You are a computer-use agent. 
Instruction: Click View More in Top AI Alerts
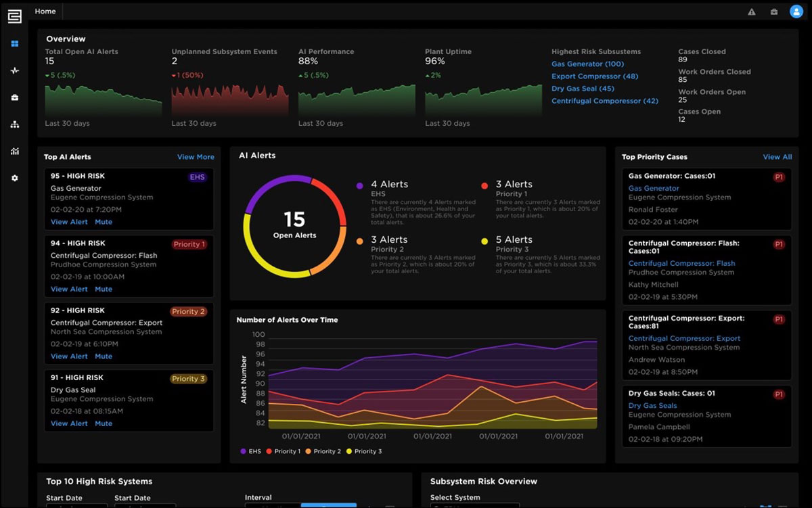[196, 157]
